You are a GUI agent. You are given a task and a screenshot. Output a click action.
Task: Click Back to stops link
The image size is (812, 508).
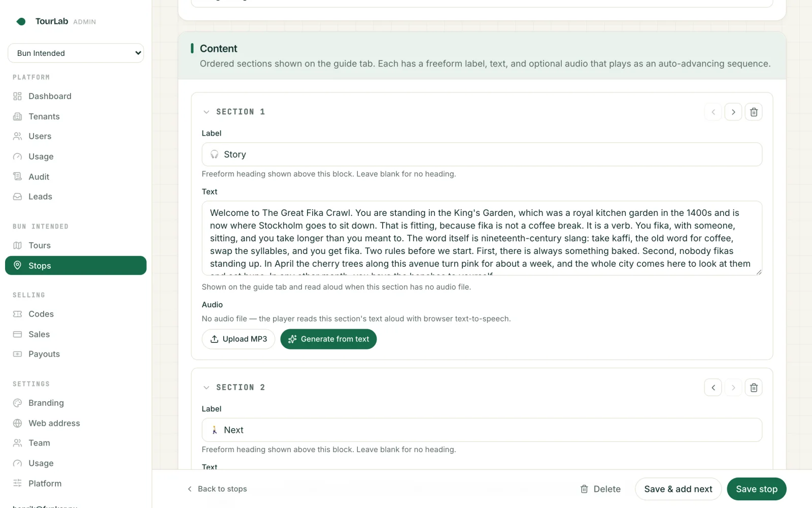(x=217, y=489)
